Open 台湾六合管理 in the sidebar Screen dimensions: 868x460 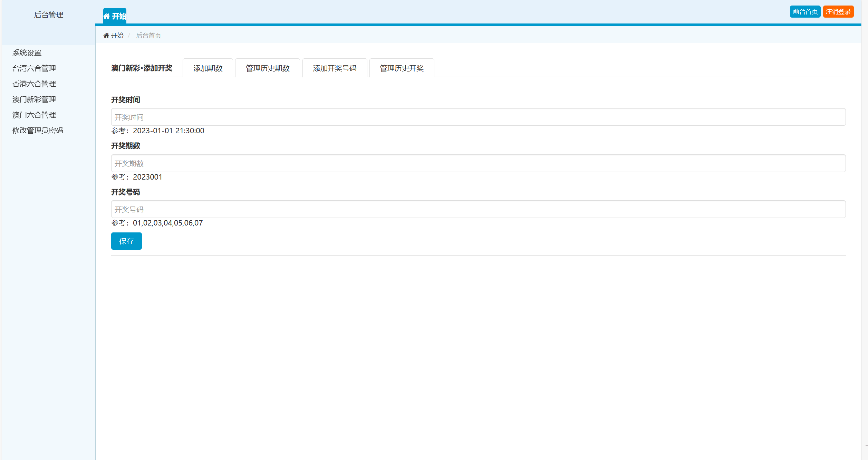pyautogui.click(x=34, y=68)
